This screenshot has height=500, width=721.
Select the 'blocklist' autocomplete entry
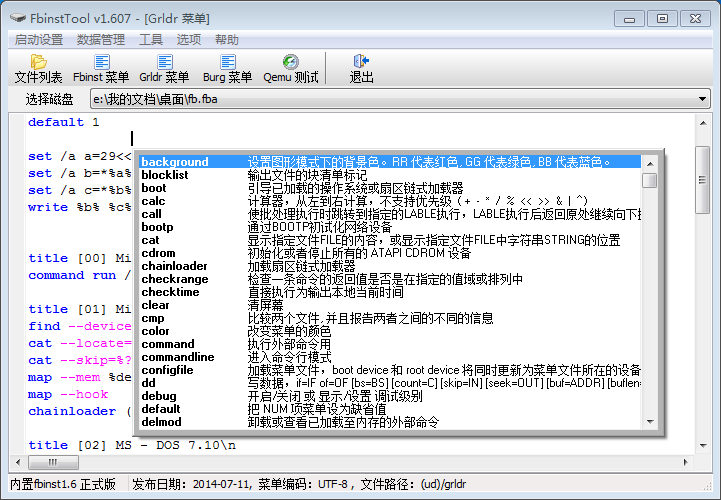(390, 175)
